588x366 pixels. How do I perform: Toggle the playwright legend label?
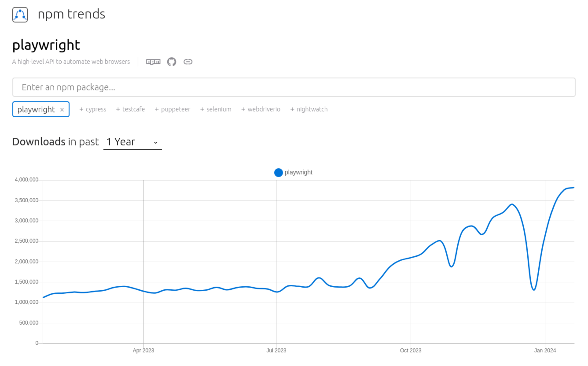[x=299, y=172]
